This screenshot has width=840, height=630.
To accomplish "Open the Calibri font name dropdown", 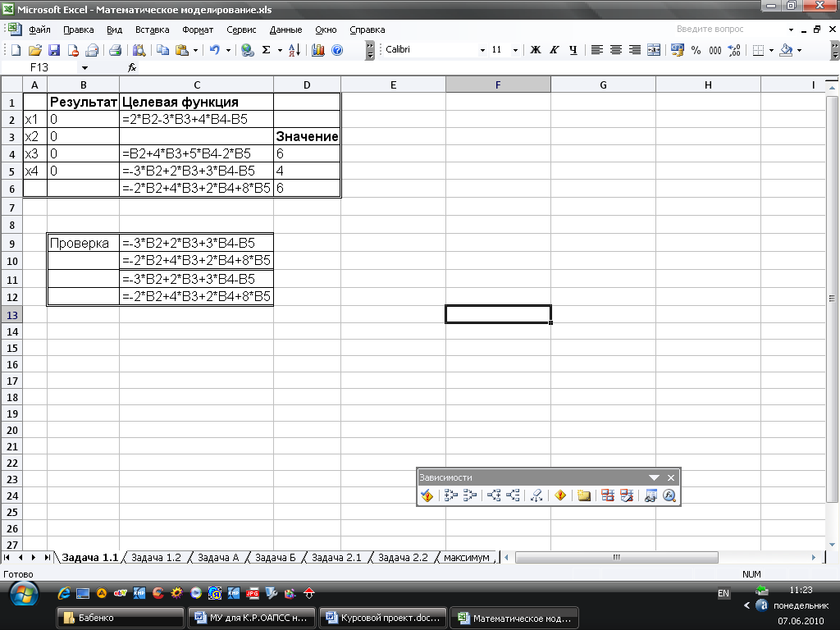I will 482,50.
